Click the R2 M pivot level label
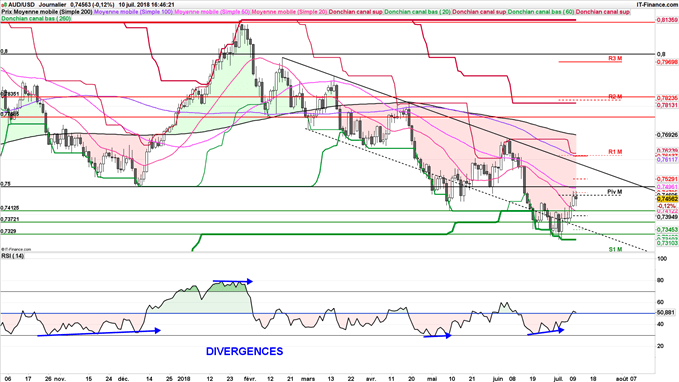This screenshot has height=382, width=679. 615,97
